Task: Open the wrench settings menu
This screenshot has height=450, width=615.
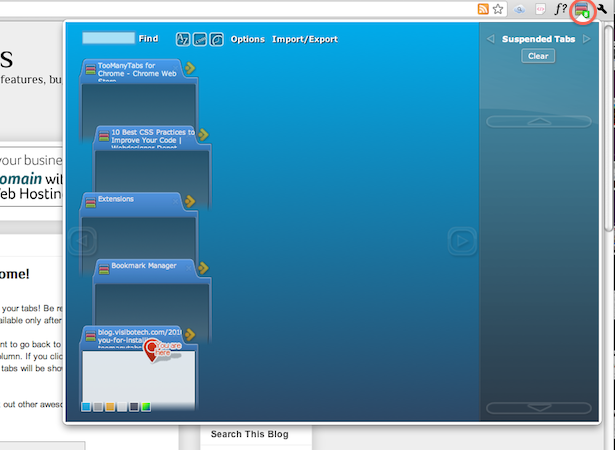Action: [602, 8]
